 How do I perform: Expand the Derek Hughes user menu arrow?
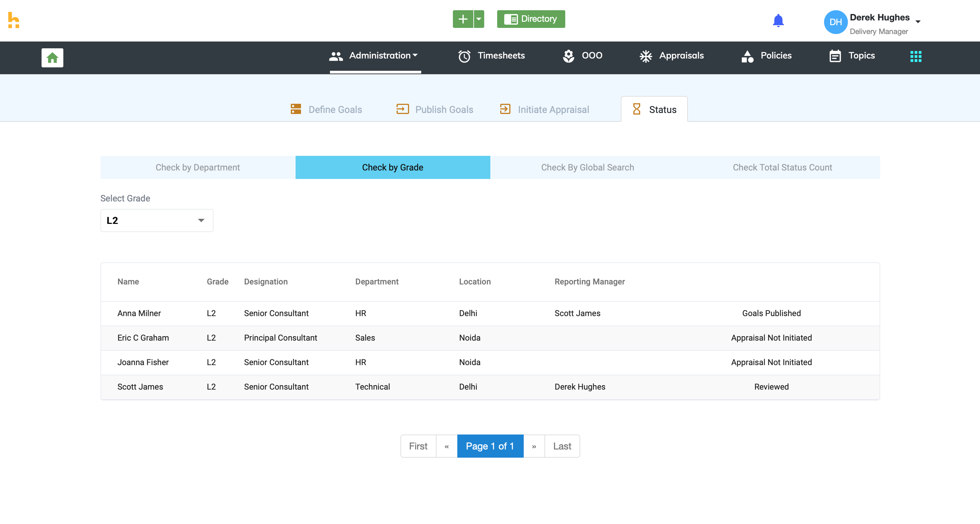(918, 22)
